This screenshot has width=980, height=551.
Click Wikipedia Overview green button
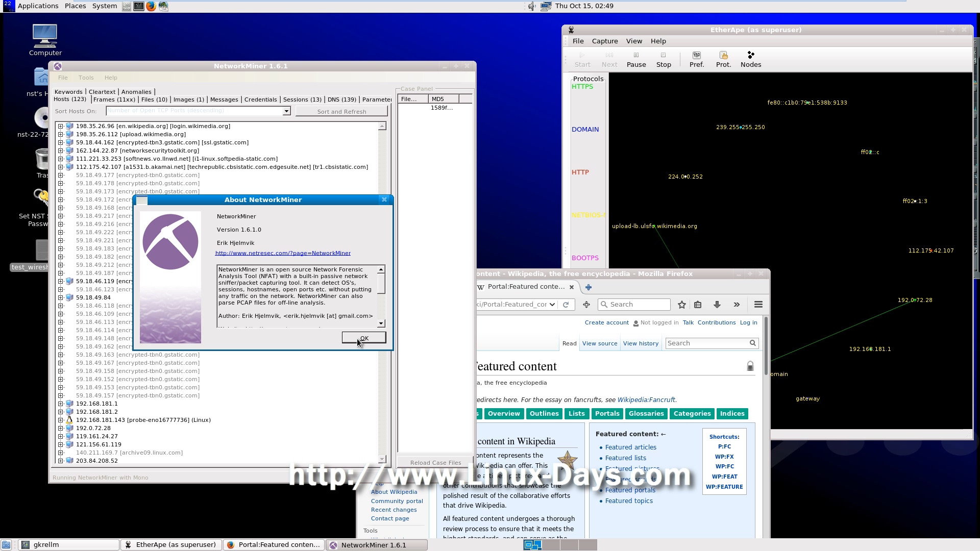503,414
